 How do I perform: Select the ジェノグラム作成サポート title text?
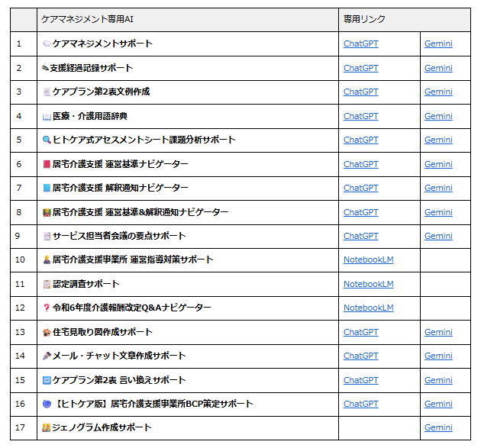[x=102, y=427]
